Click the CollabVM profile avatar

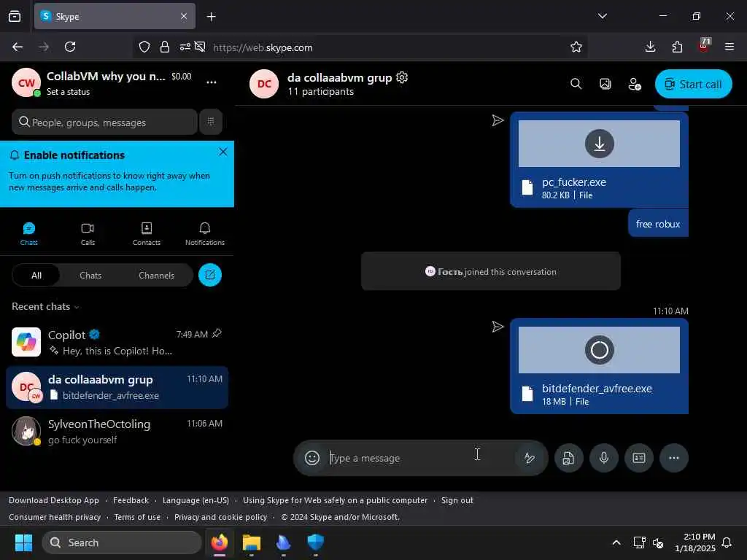[x=26, y=82]
